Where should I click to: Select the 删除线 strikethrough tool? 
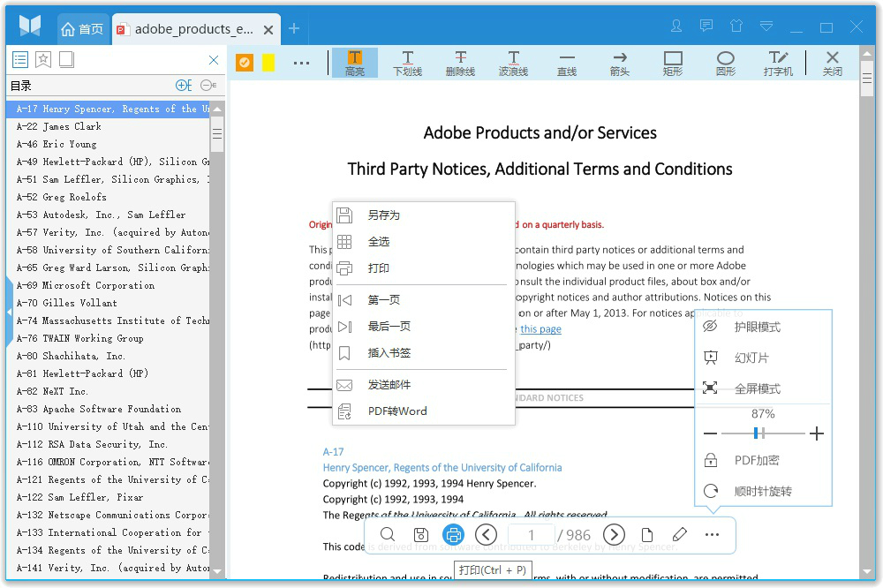click(461, 63)
